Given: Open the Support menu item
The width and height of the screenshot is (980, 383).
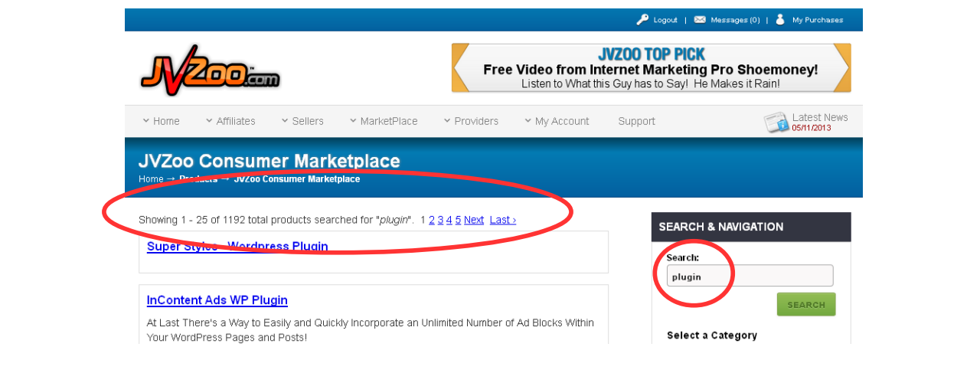Looking at the screenshot, I should pyautogui.click(x=636, y=121).
